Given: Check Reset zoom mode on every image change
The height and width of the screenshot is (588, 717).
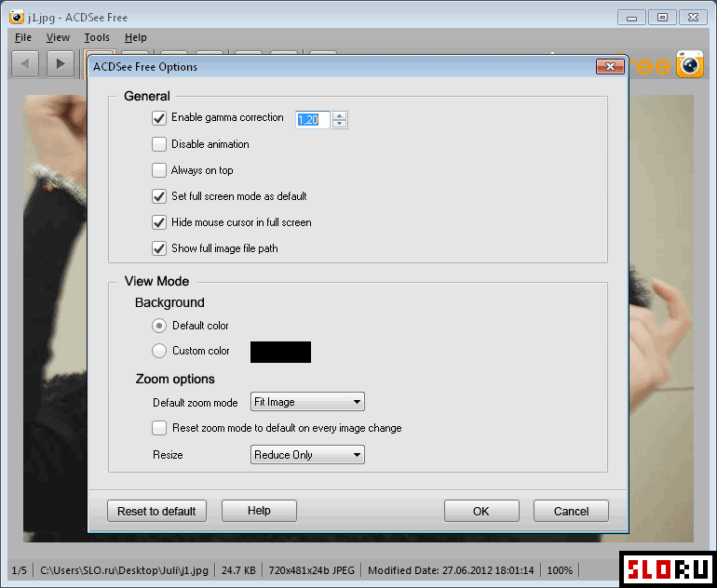Looking at the screenshot, I should tap(159, 428).
